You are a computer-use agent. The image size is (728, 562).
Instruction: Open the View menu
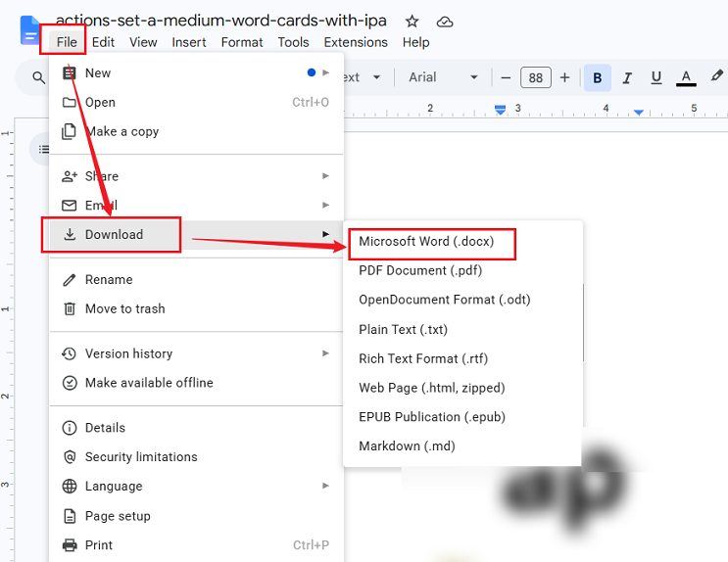click(x=143, y=42)
